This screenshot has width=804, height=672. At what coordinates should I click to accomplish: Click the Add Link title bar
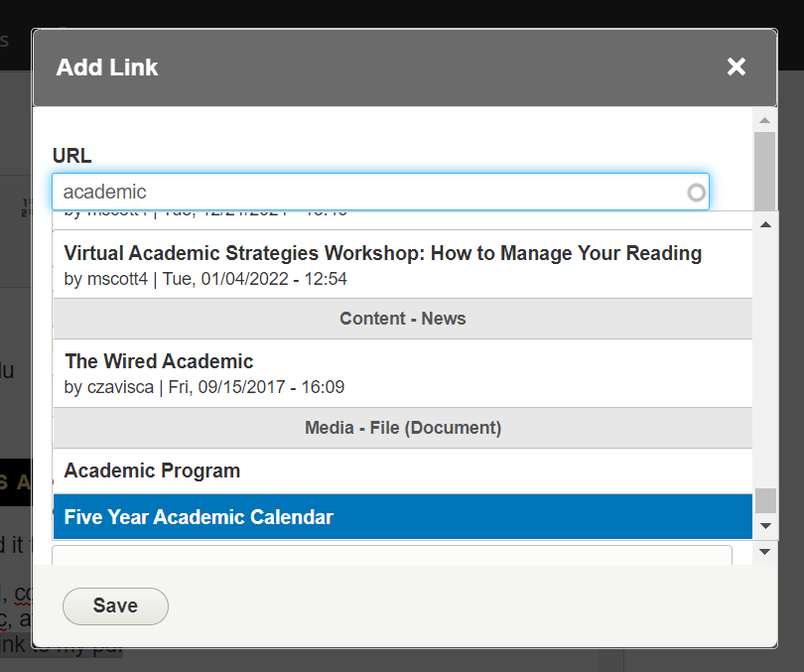[397, 67]
